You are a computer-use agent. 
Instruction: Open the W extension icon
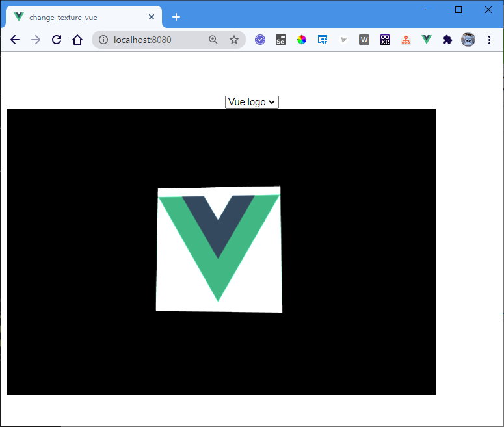[364, 40]
